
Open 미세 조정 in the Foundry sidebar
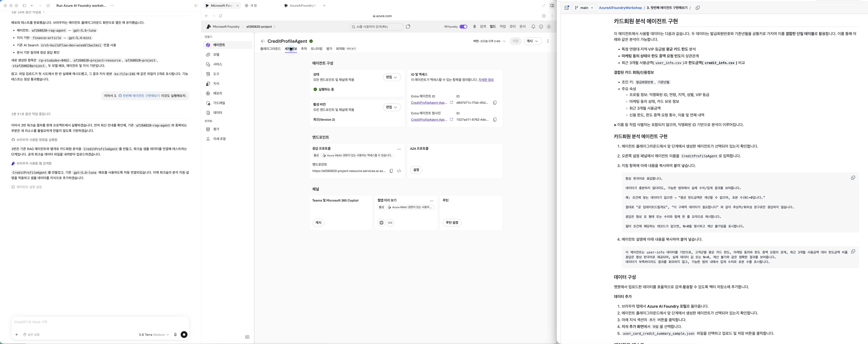click(227, 139)
